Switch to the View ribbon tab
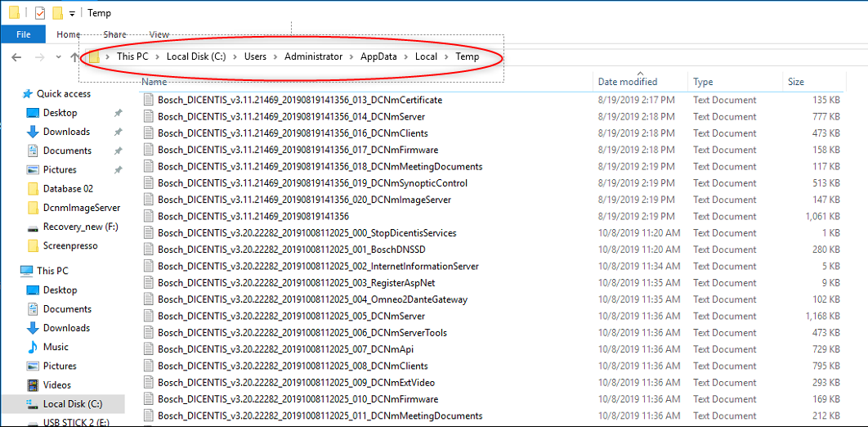Screen dimensions: 868x427 (x=159, y=34)
